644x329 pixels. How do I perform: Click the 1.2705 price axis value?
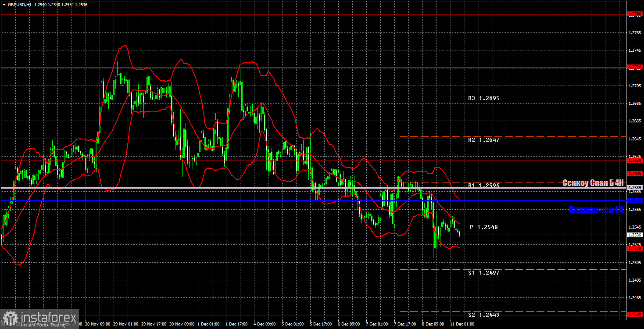point(635,86)
